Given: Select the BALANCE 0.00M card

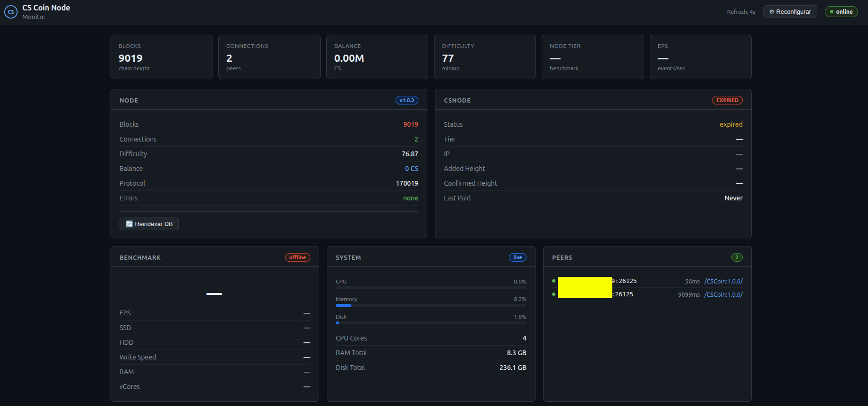Looking at the screenshot, I should point(377,57).
